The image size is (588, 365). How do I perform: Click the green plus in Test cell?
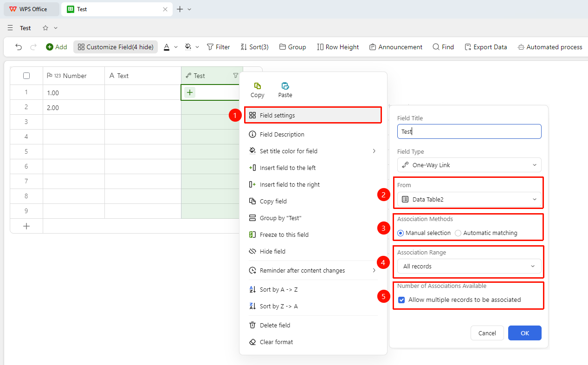pyautogui.click(x=190, y=92)
